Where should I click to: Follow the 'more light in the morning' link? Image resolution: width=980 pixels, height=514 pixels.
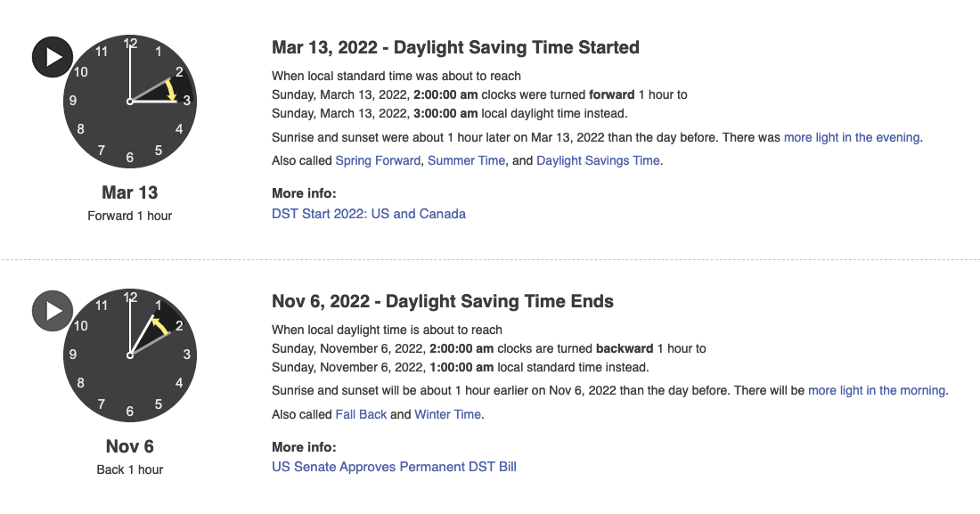pos(876,390)
